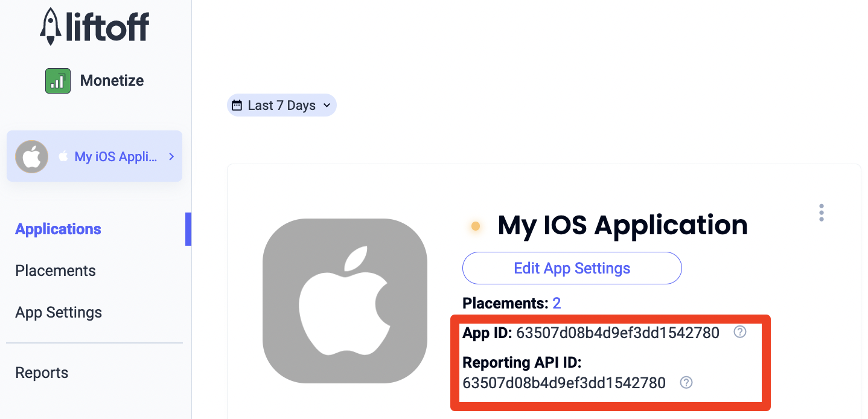Viewport: 868px width, 419px height.
Task: Navigate to Reports in the sidebar
Action: pyautogui.click(x=42, y=373)
